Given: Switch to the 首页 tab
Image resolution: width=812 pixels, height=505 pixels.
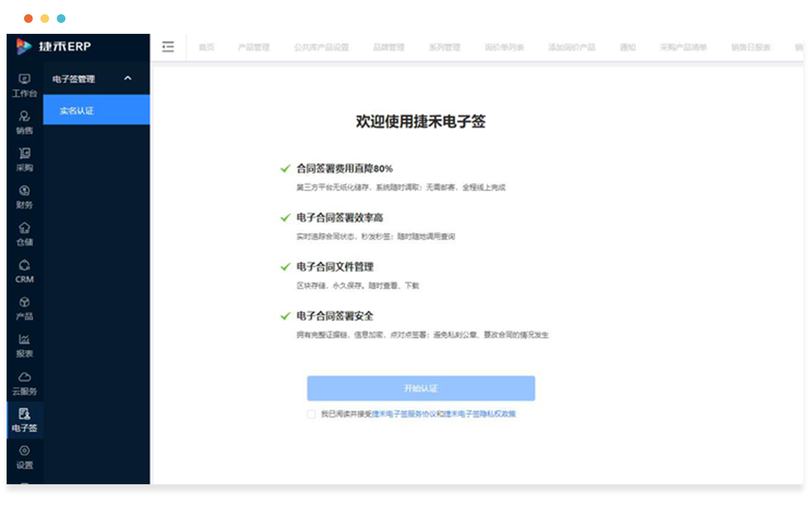Looking at the screenshot, I should coord(206,47).
